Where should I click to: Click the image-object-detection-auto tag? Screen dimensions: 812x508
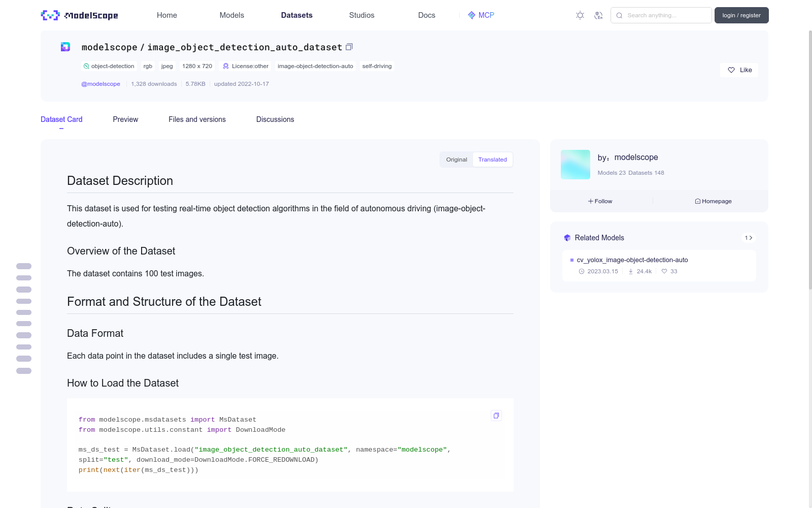(315, 66)
